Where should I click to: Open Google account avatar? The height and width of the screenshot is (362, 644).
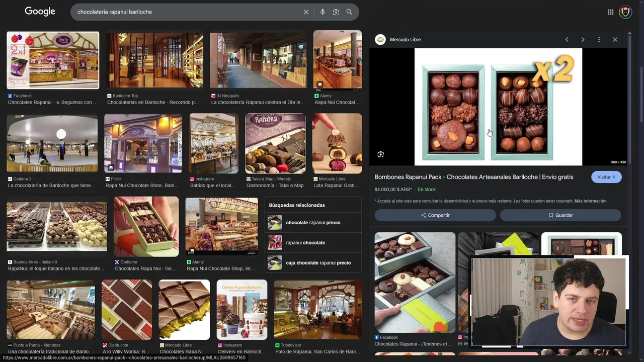(625, 12)
